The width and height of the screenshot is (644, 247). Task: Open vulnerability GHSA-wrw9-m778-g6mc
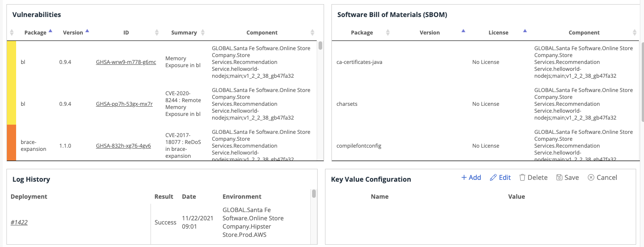(126, 62)
